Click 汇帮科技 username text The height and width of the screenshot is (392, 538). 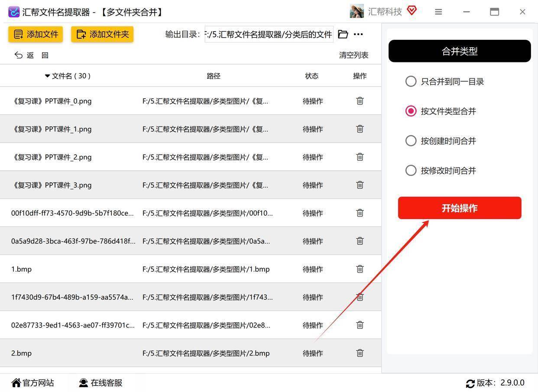click(385, 12)
